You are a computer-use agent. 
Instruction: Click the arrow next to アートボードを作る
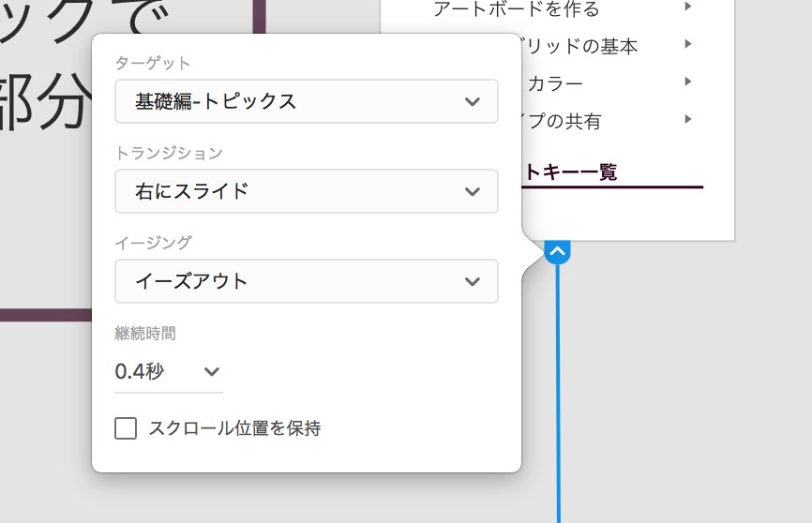(687, 7)
